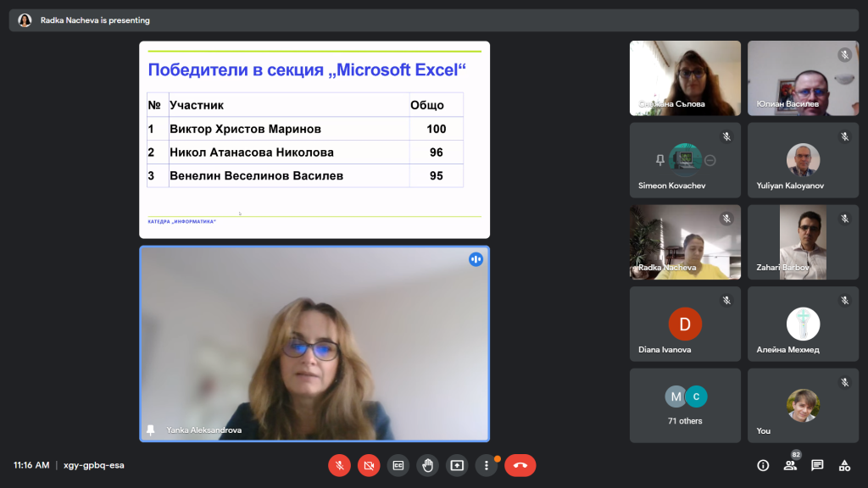The image size is (868, 488).
Task: Select Zahari Barbov video tile
Action: click(x=804, y=241)
